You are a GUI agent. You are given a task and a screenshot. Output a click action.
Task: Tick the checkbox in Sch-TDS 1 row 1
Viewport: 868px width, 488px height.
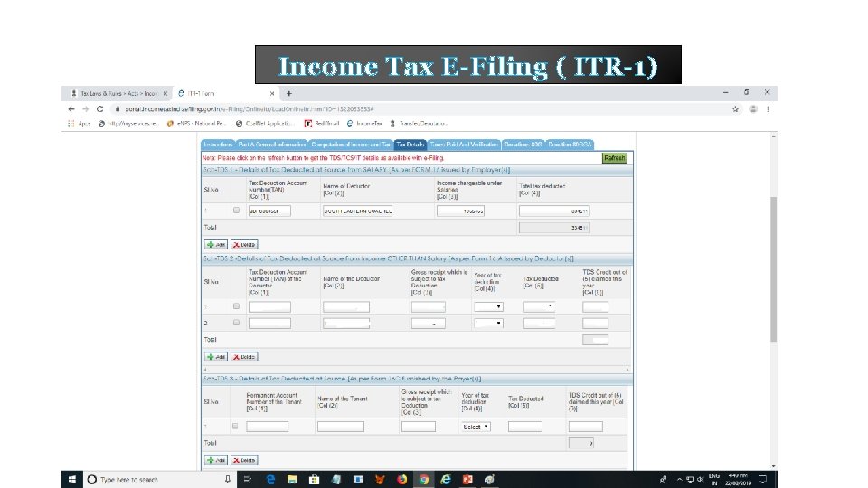pos(236,211)
